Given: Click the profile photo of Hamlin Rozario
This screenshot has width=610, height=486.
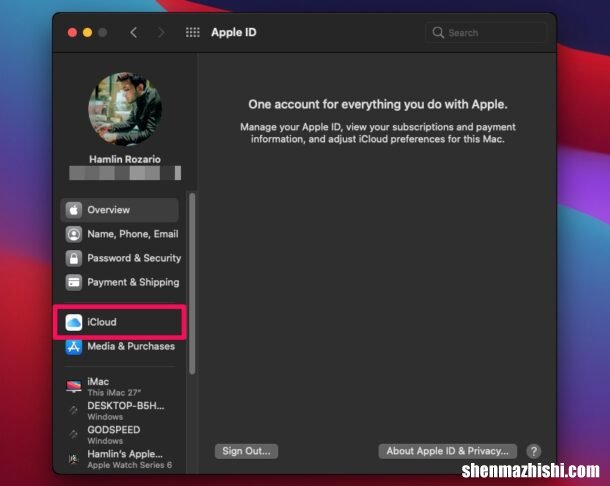Looking at the screenshot, I should click(125, 109).
